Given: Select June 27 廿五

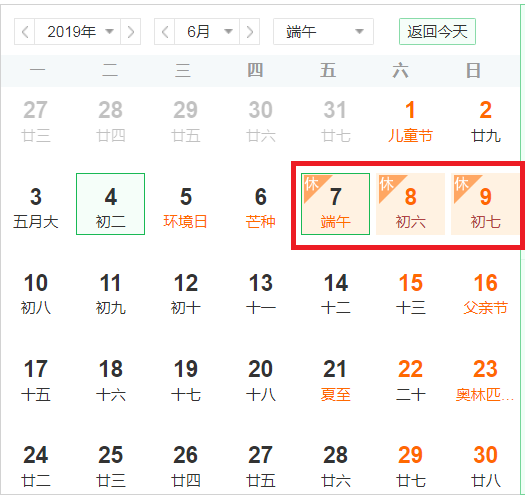Looking at the screenshot, I should click(x=260, y=466).
